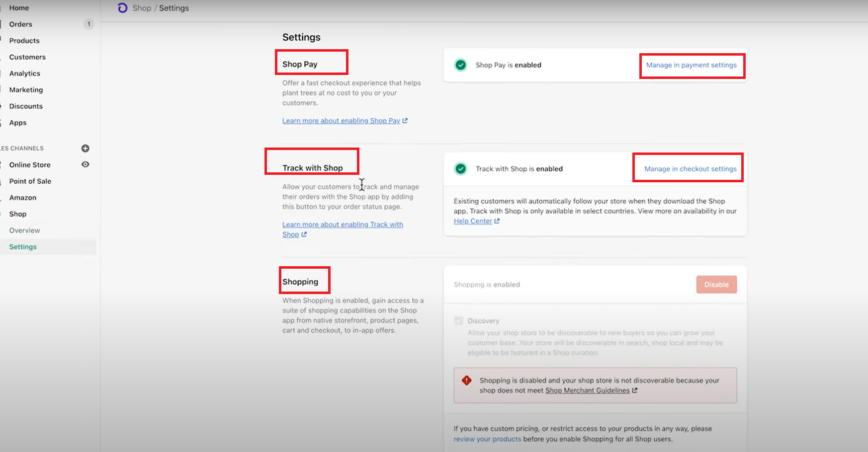Viewport: 868px width, 452px height.
Task: Select Settings sub-item under Shop
Action: click(x=23, y=247)
